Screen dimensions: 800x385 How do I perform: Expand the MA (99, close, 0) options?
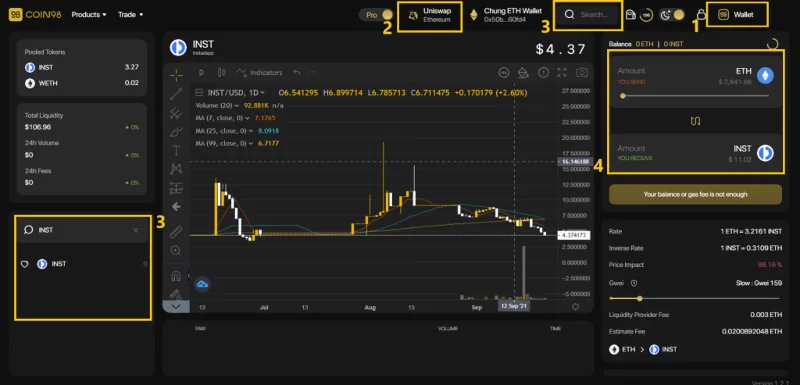pyautogui.click(x=251, y=144)
